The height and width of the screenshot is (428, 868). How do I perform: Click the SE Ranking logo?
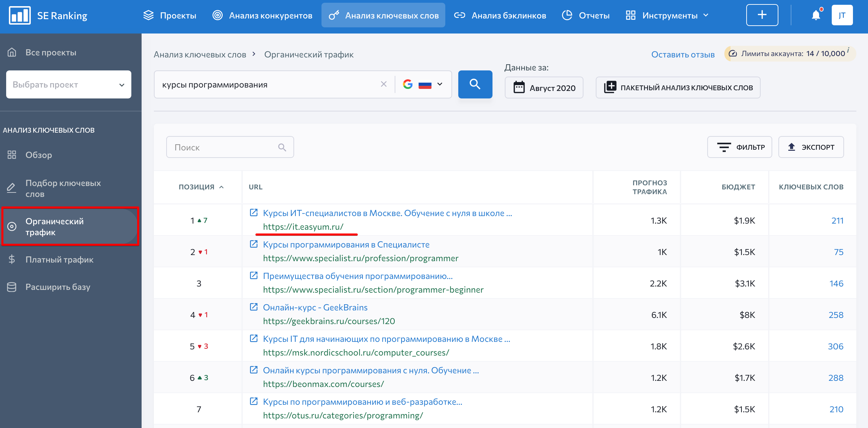pos(48,15)
